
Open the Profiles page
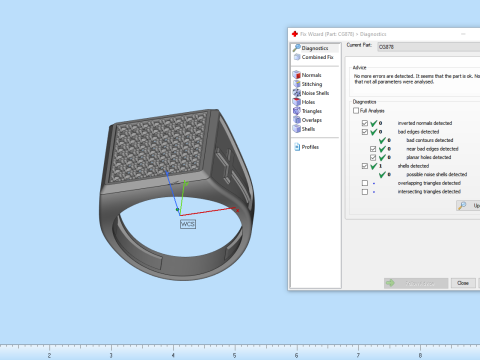[307, 147]
